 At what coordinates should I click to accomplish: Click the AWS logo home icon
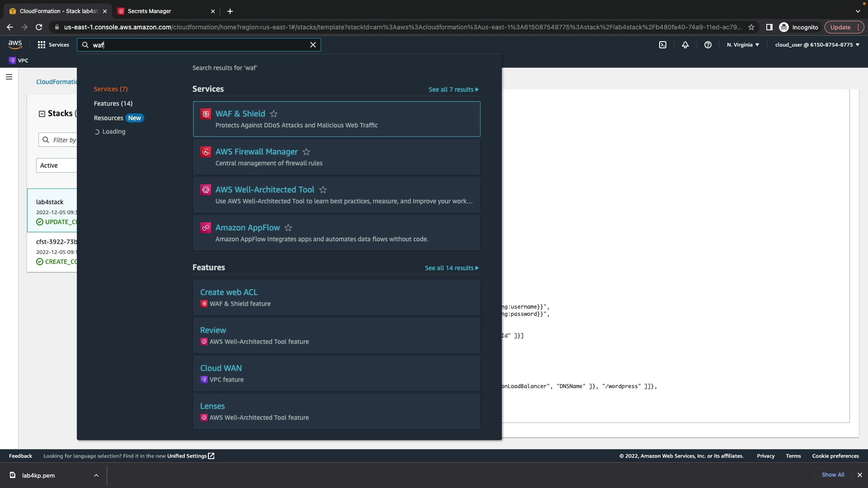[15, 44]
